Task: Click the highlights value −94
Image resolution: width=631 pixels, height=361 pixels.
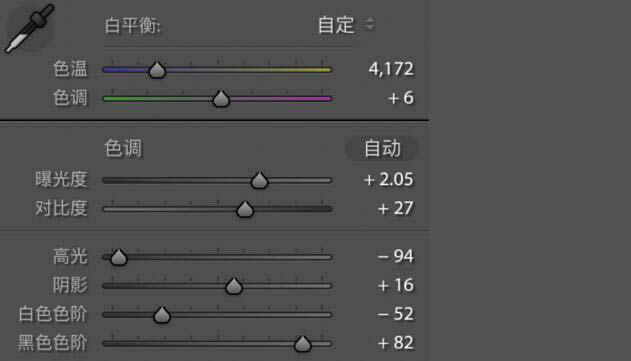Action: click(396, 256)
